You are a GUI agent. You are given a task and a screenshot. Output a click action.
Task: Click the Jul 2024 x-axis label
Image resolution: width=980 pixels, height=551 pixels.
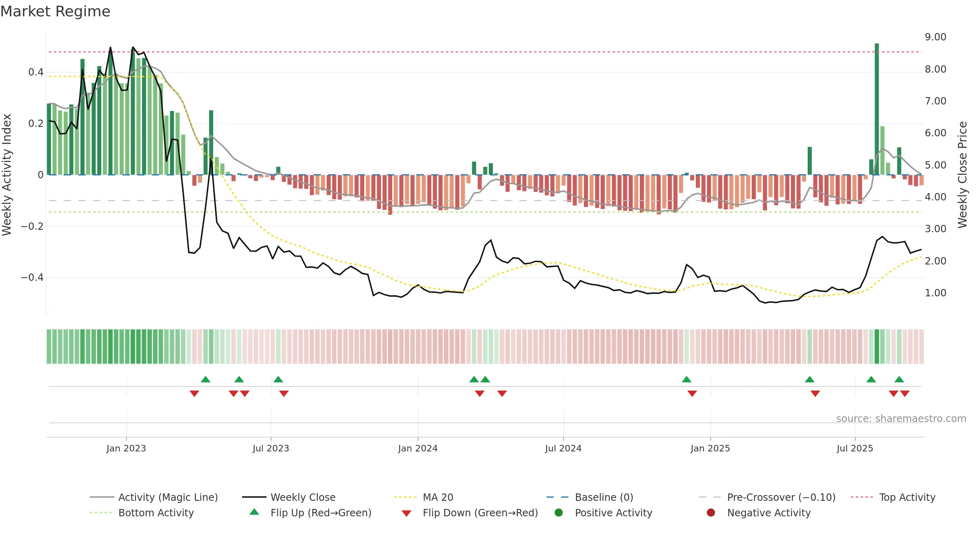563,448
